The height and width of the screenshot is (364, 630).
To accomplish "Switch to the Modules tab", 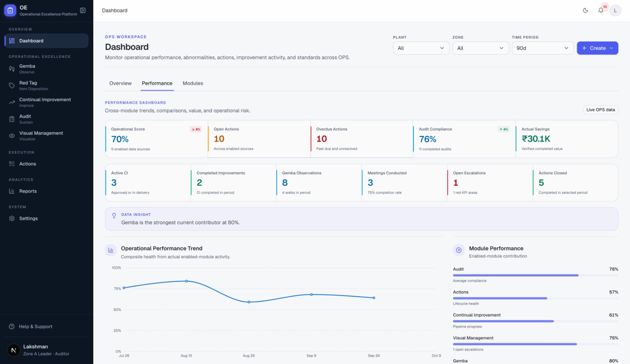I will pos(193,83).
